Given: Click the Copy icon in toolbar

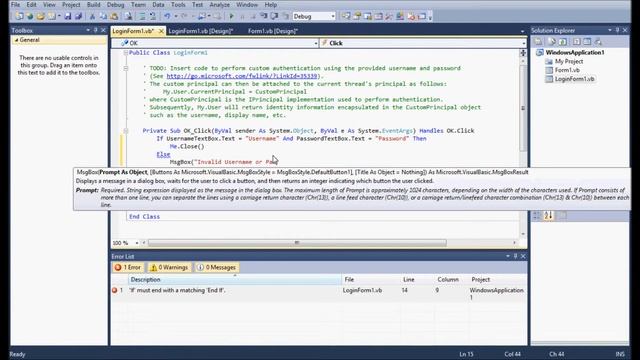Looking at the screenshot, I should pos(103,16).
